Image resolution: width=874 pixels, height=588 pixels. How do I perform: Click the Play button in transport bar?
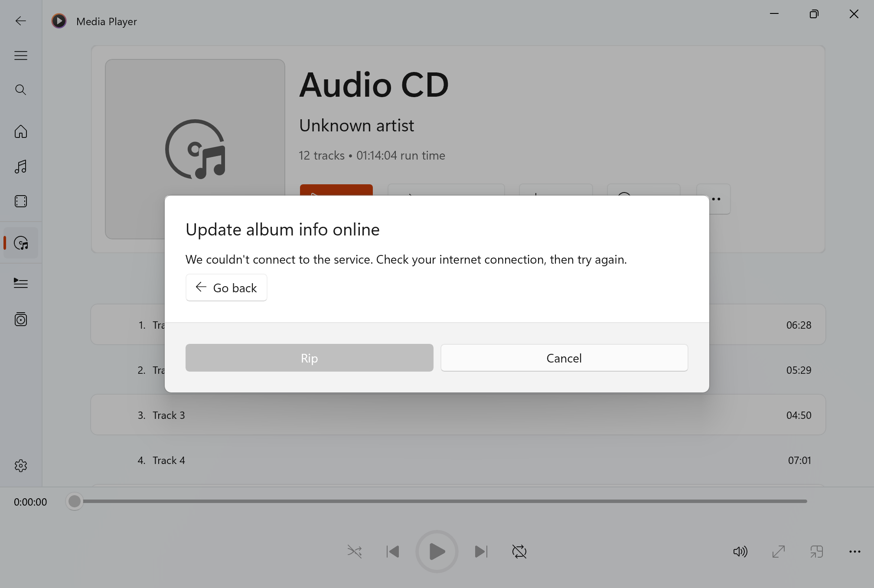tap(437, 552)
